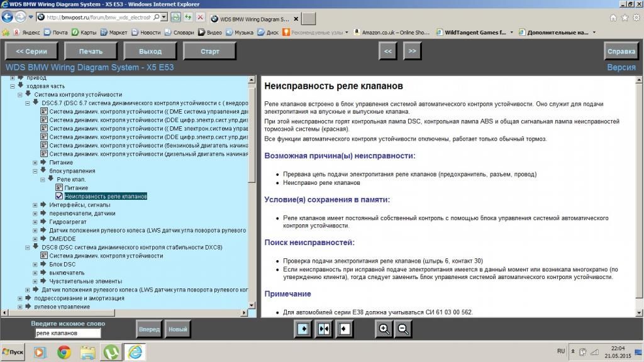
Task: Open browser Tools gear icon
Action: 636,18
